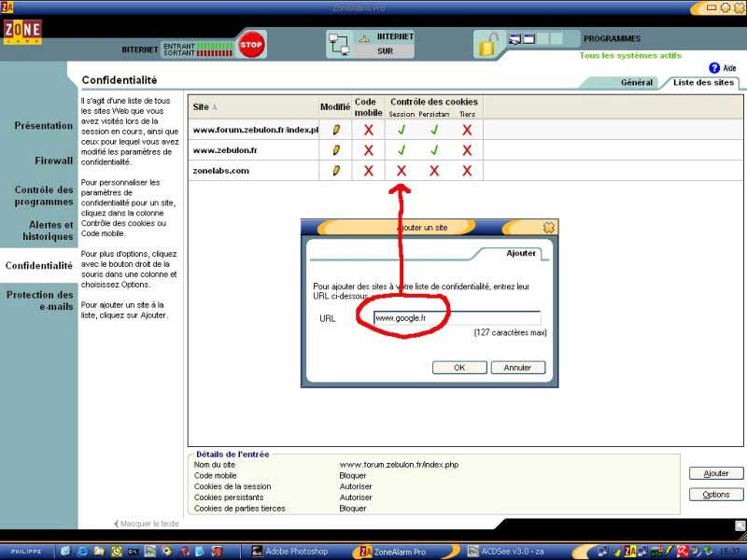Click the Internet lock padlock icon
The width and height of the screenshot is (747, 560).
487,44
